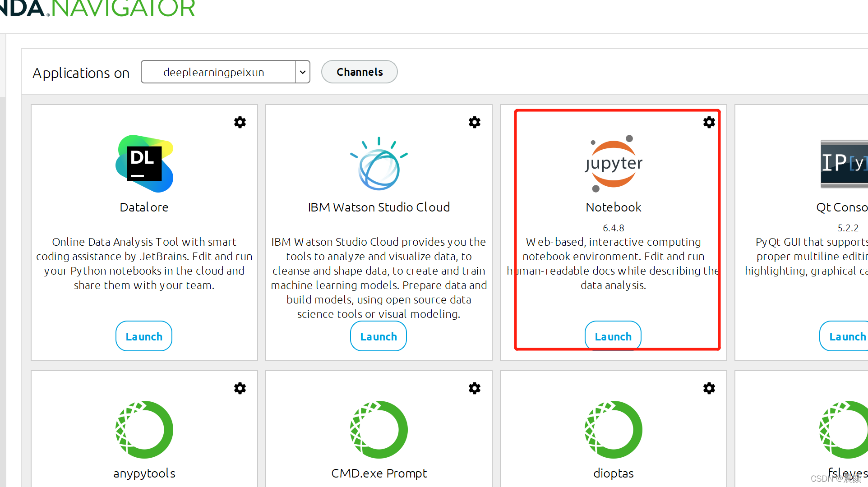Screen dimensions: 868x487
Task: Open the Channels dialog
Action: click(360, 72)
